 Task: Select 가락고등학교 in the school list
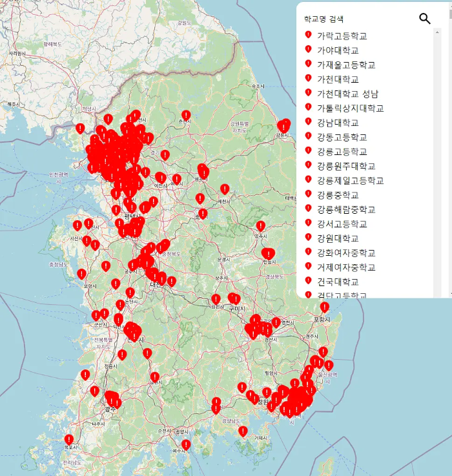[342, 36]
